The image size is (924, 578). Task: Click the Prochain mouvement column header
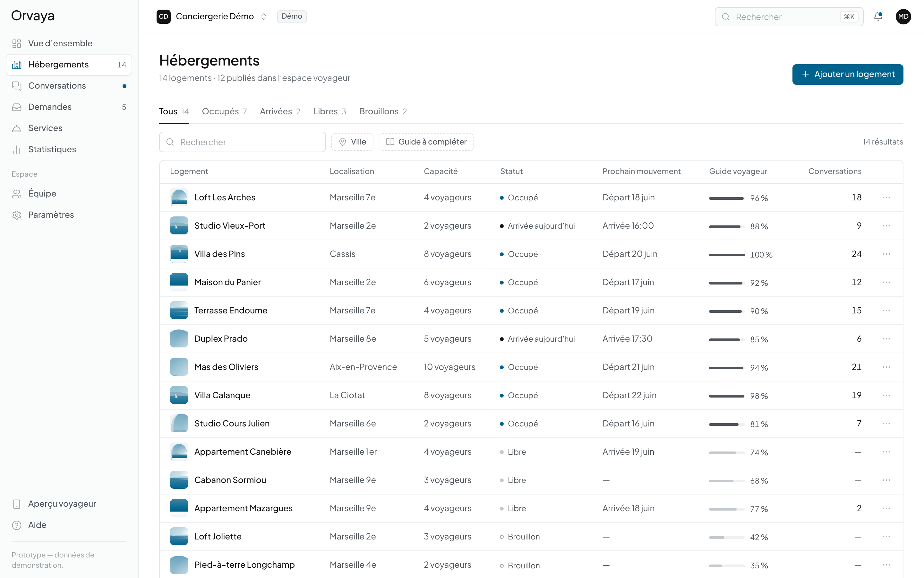(x=641, y=172)
